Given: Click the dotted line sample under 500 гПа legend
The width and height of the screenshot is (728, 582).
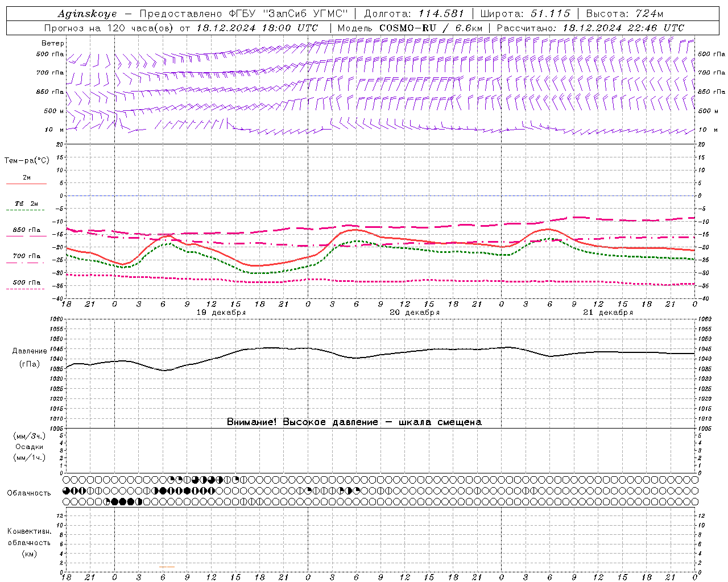Looking at the screenshot, I should (x=26, y=289).
